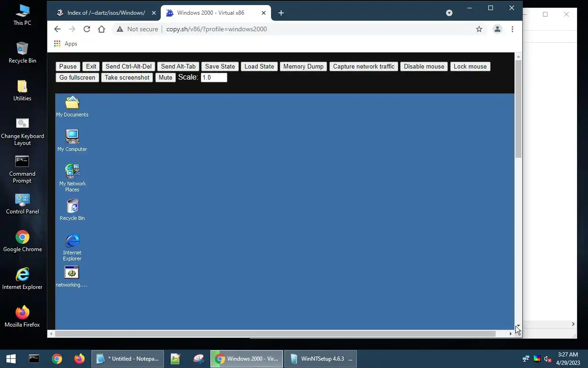Select Google Chrome desktop shortcut
This screenshot has width=588, height=368.
point(22,241)
